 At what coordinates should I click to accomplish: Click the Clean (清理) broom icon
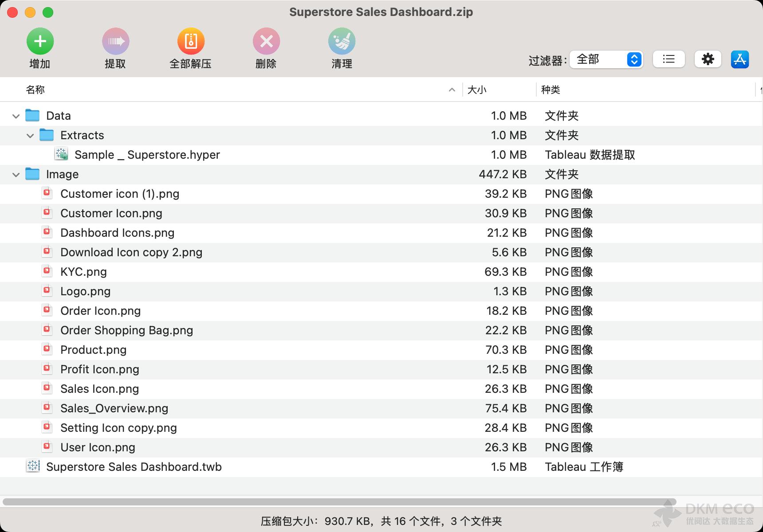(342, 41)
